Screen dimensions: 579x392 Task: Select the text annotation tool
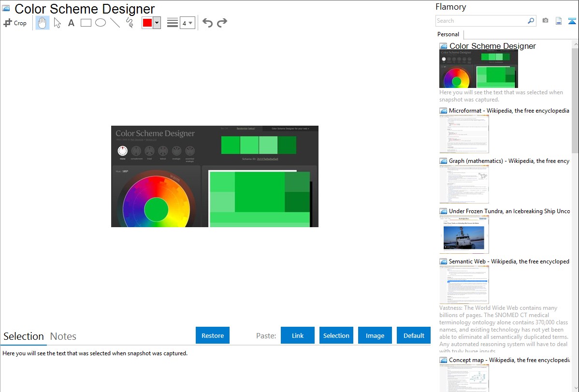coord(71,23)
